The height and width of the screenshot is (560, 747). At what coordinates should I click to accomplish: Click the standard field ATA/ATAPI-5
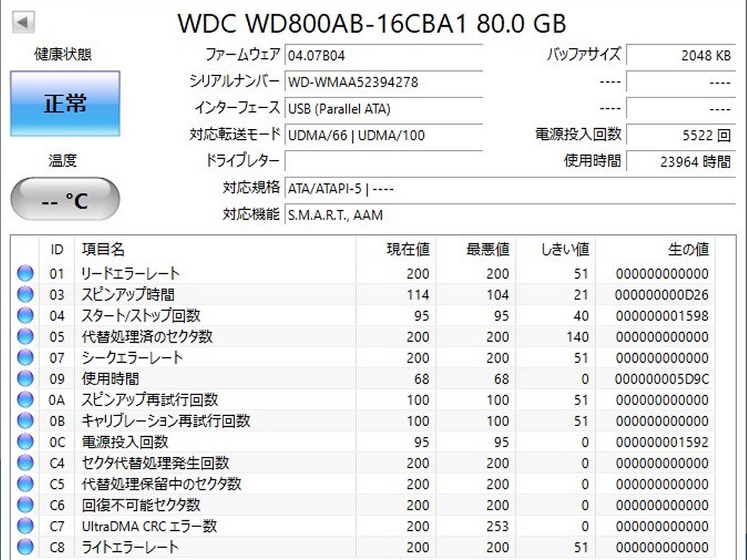click(x=510, y=188)
